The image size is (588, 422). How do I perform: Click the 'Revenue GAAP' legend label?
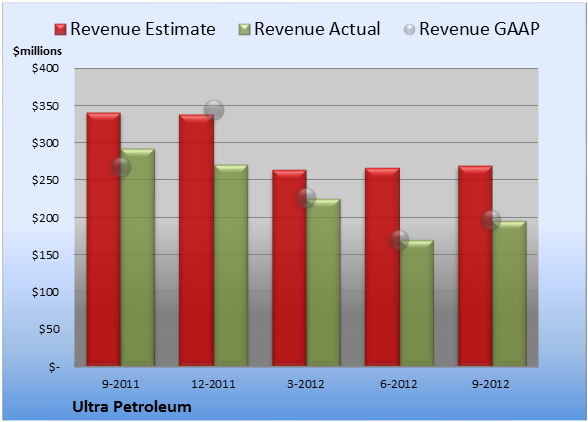click(480, 29)
